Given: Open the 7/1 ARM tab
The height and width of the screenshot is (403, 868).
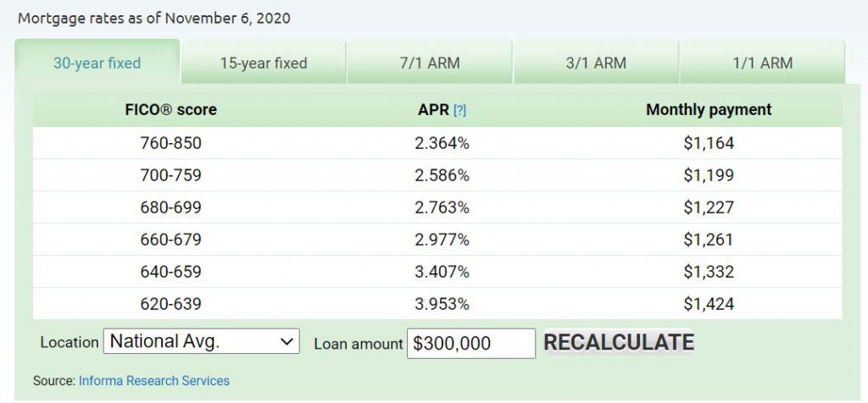Looking at the screenshot, I should (x=430, y=63).
